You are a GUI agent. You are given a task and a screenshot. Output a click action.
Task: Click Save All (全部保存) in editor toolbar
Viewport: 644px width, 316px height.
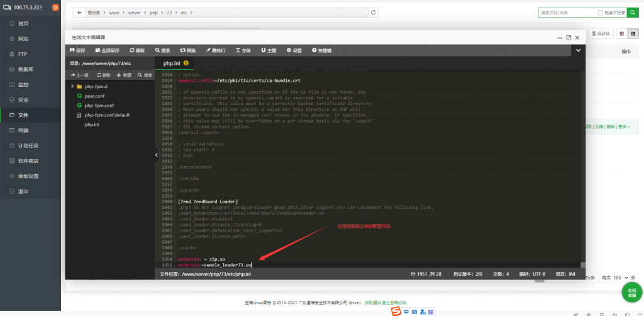point(109,50)
